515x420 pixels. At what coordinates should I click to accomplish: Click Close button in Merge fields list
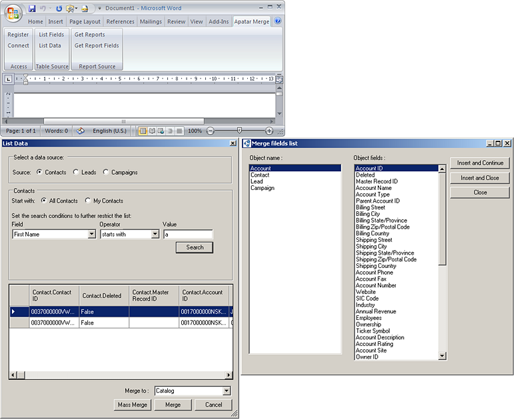(x=480, y=193)
